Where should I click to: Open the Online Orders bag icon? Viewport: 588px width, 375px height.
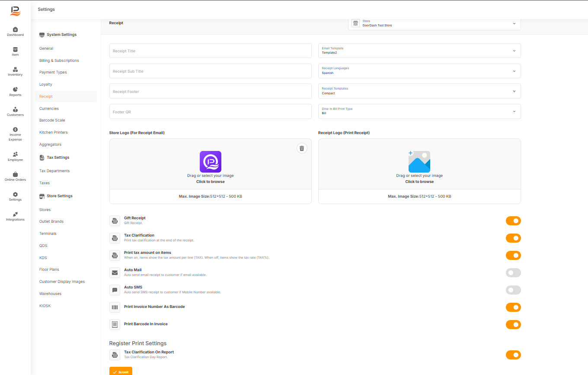point(15,174)
